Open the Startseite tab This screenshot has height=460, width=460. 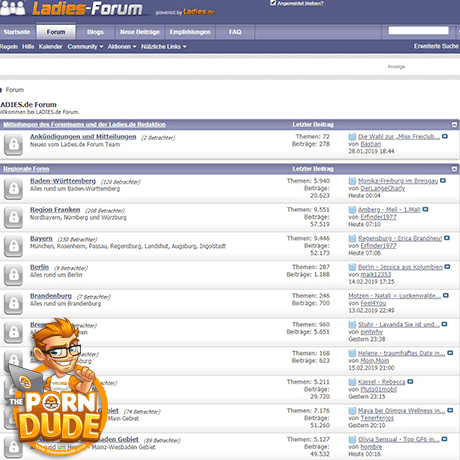tap(17, 32)
